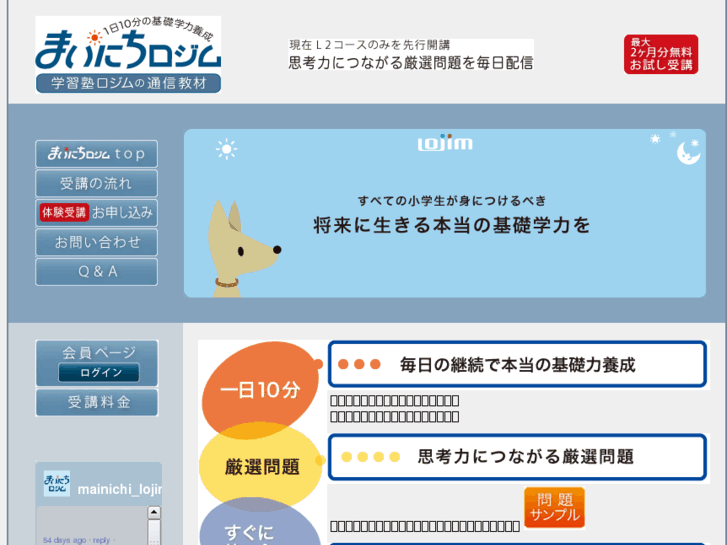Click the すぐに purple bubble
The width and height of the screenshot is (727, 545).
point(260,523)
